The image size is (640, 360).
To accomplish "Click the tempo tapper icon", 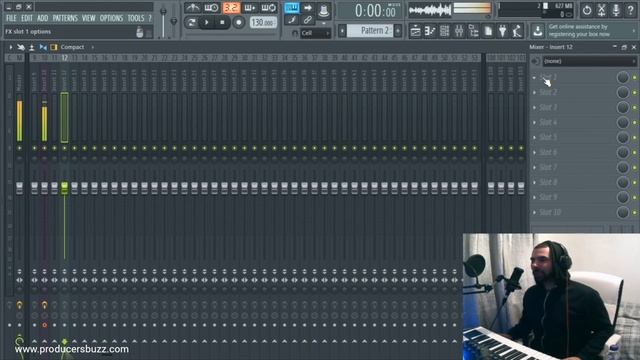I will click(517, 31).
